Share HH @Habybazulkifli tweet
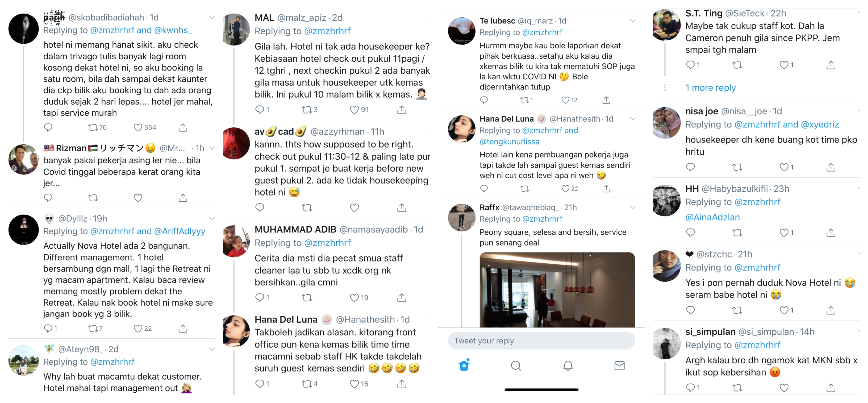 pyautogui.click(x=831, y=232)
